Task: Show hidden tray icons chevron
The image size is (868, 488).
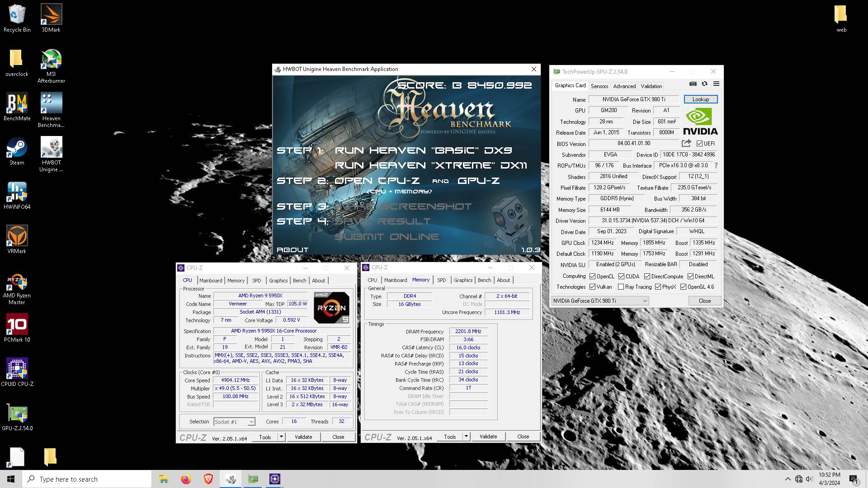Action: 788,479
